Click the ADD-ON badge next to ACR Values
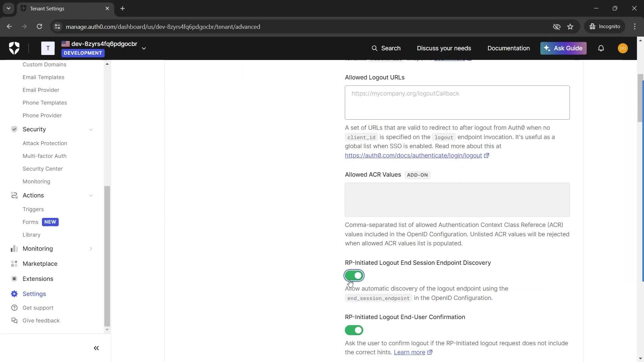The image size is (644, 362). tap(417, 175)
